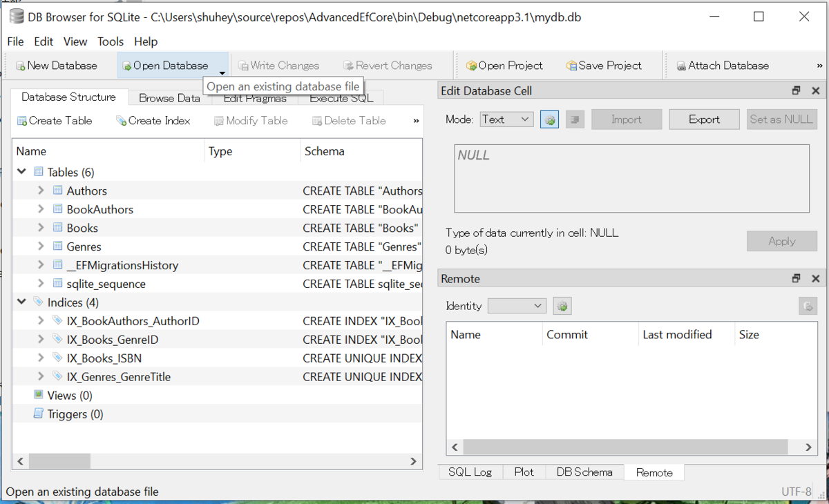Show more main toolbar items via the chevron

[819, 66]
